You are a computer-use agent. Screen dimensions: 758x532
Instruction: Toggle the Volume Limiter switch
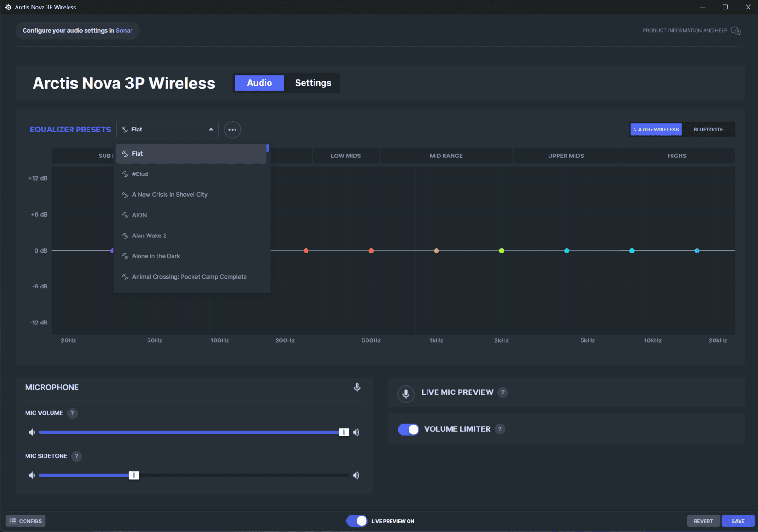coord(409,429)
